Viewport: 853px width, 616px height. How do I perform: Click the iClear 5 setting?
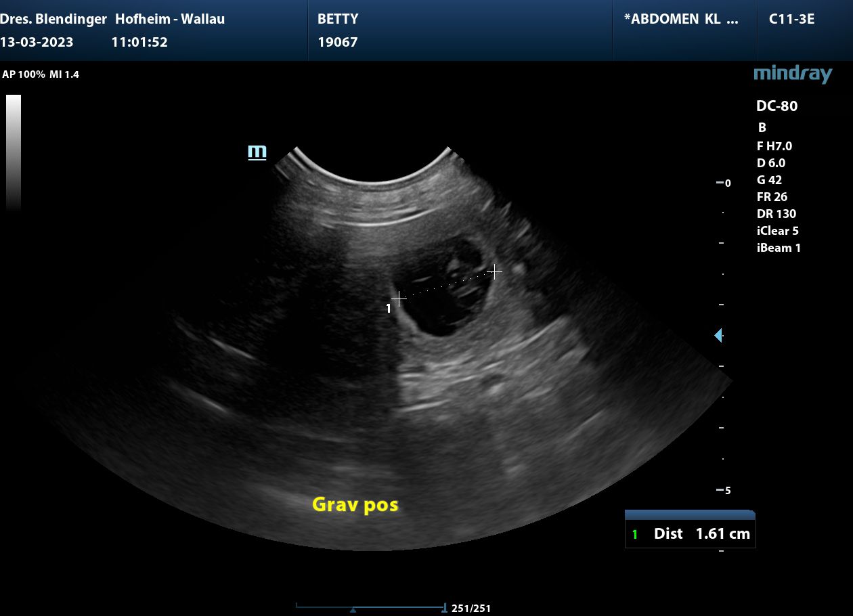pos(777,231)
